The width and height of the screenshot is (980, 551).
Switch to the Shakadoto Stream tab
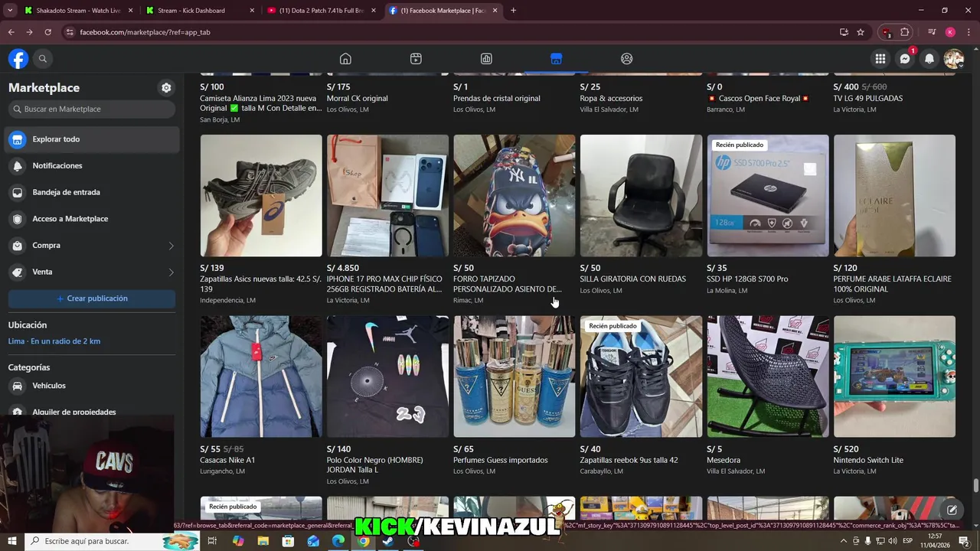coord(77,11)
